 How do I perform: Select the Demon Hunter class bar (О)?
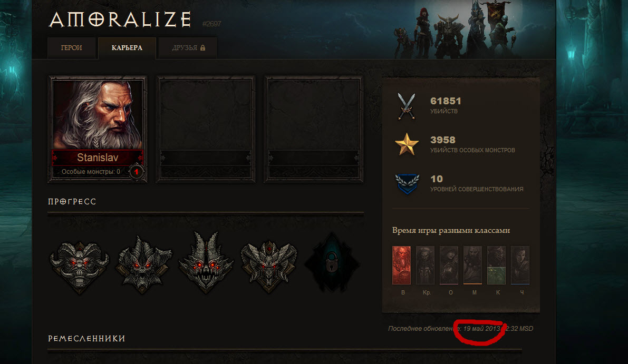tap(449, 265)
